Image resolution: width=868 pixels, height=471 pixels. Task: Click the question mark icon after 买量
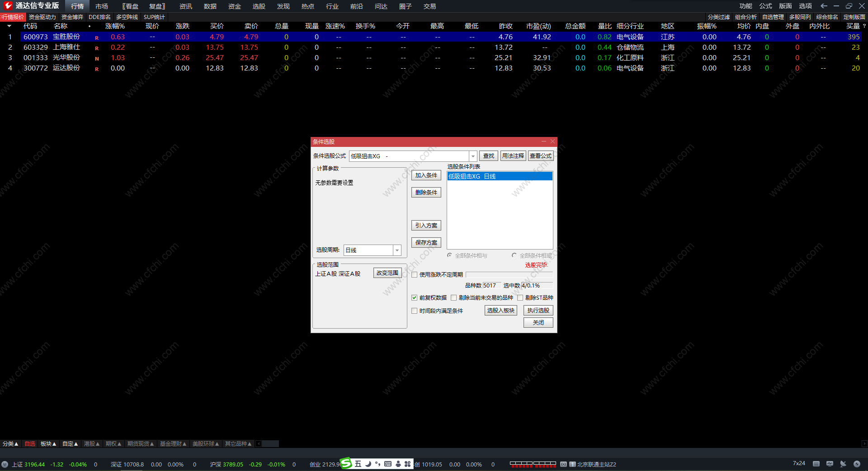[x=864, y=26]
